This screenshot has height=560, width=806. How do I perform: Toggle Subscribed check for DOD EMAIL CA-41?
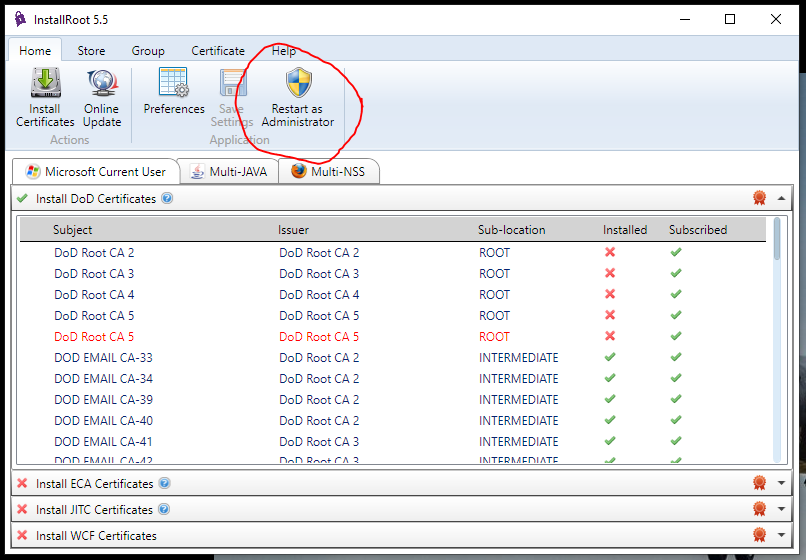676,441
